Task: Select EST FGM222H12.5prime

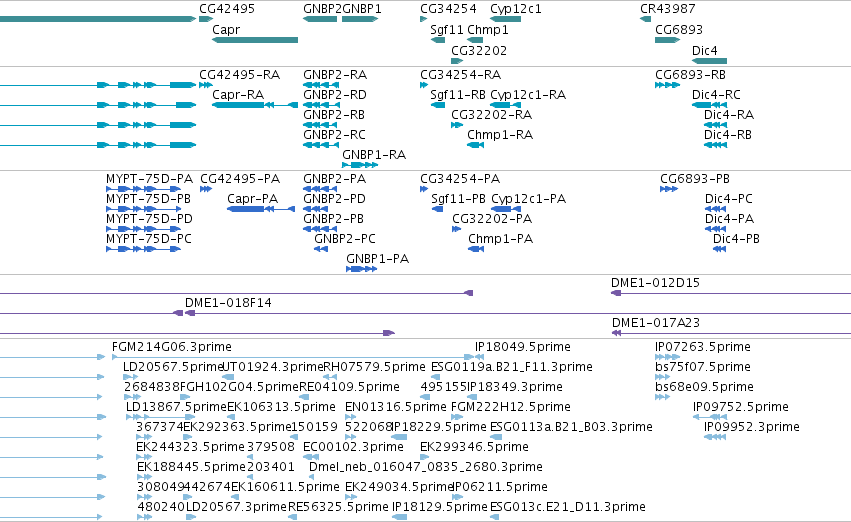Action: tap(511, 408)
